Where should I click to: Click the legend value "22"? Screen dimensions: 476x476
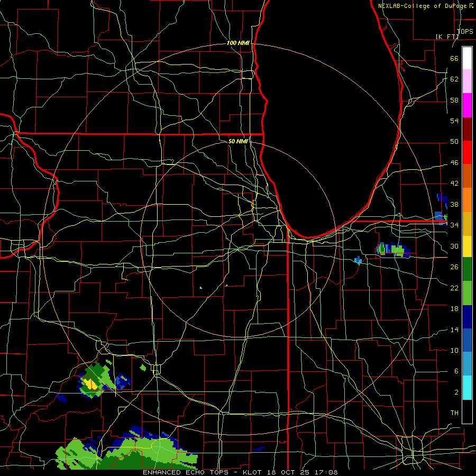pyautogui.click(x=454, y=288)
